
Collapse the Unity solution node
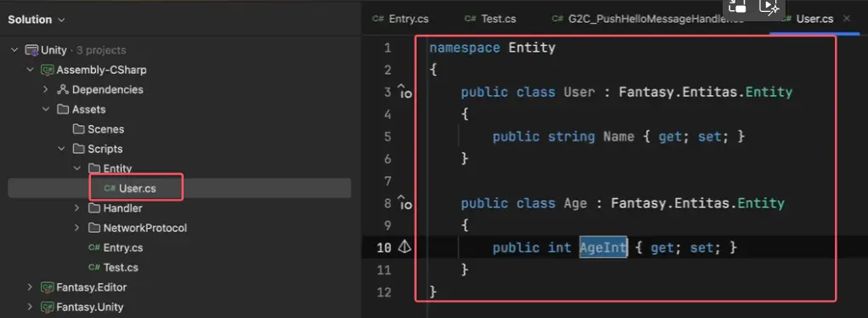point(14,50)
